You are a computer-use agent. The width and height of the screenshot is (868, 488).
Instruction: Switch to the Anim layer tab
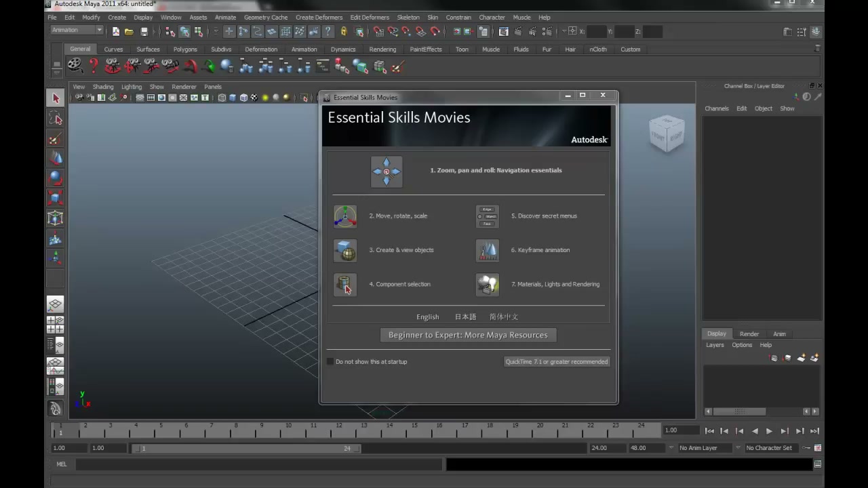tap(779, 333)
